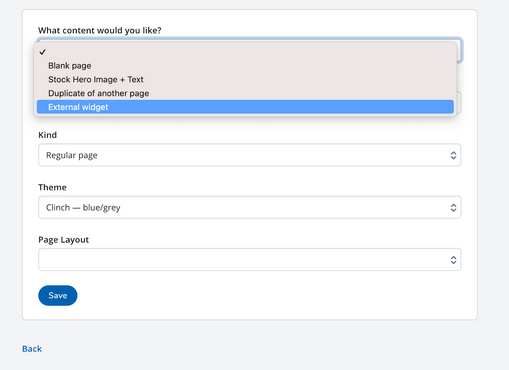
Task: Follow the Back link
Action: click(32, 349)
